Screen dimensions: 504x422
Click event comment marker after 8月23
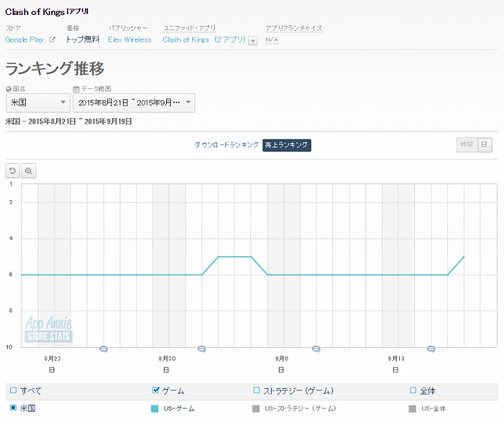pyautogui.click(x=103, y=349)
